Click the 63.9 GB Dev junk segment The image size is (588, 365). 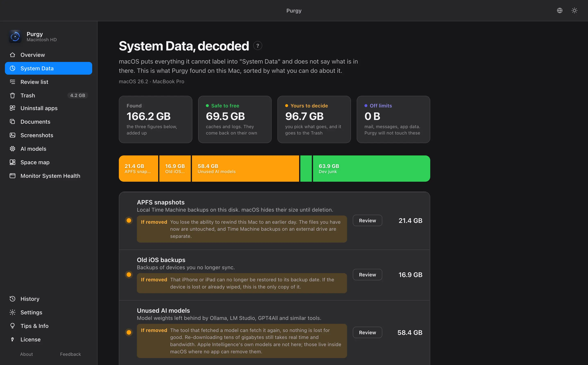(x=371, y=169)
